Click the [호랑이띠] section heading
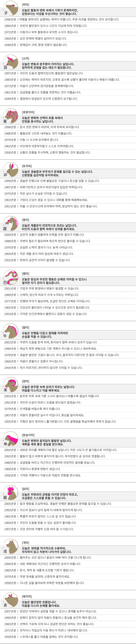136x644 pixels. tap(28, 112)
